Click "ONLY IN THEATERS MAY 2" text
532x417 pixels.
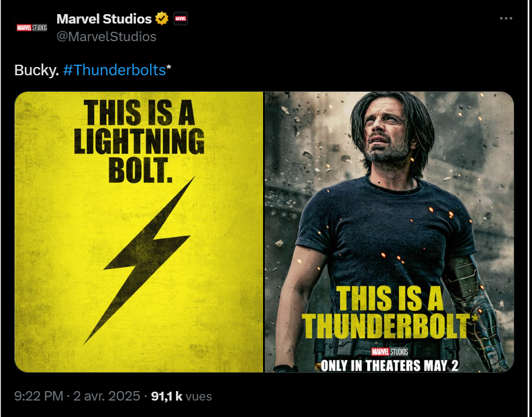(390, 365)
